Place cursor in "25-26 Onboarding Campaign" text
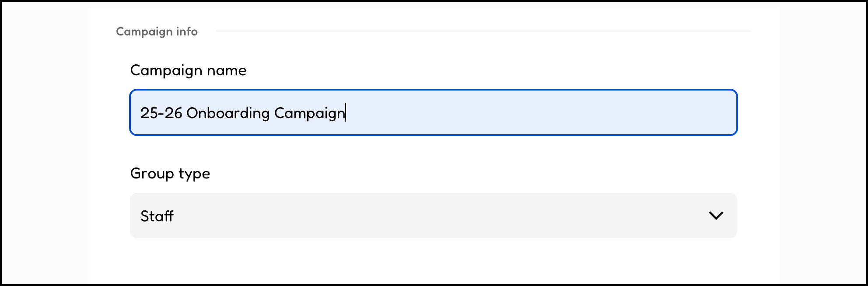This screenshot has height=286, width=868. click(x=243, y=113)
